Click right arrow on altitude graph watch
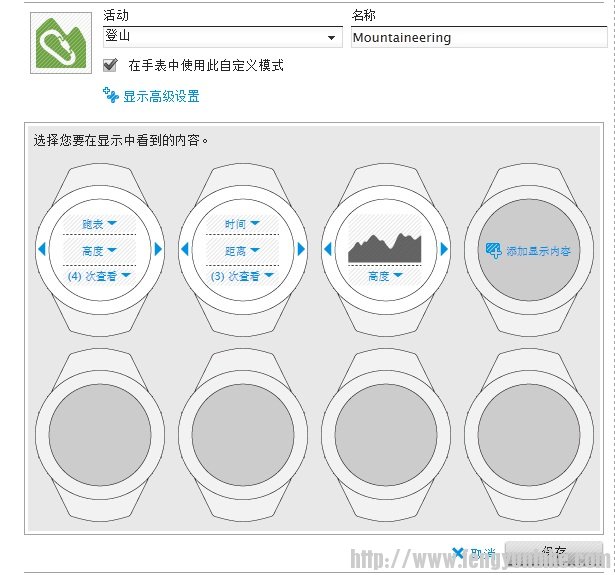 pyautogui.click(x=444, y=249)
